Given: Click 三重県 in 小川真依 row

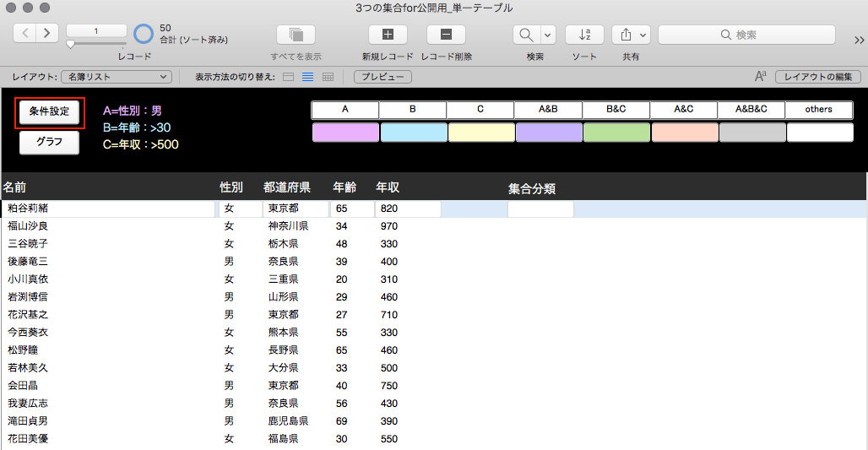Looking at the screenshot, I should 284,279.
